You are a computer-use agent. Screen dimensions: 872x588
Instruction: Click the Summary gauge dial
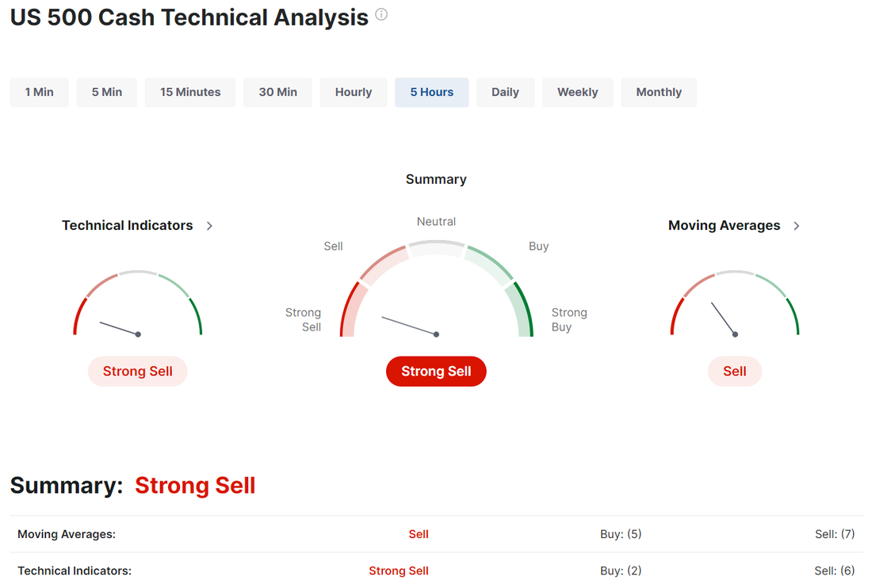pyautogui.click(x=437, y=288)
